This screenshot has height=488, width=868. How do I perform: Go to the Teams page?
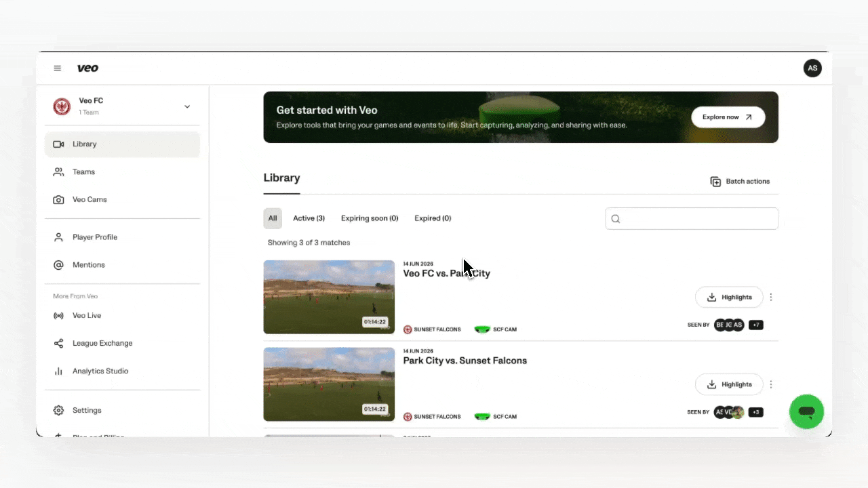click(122, 172)
